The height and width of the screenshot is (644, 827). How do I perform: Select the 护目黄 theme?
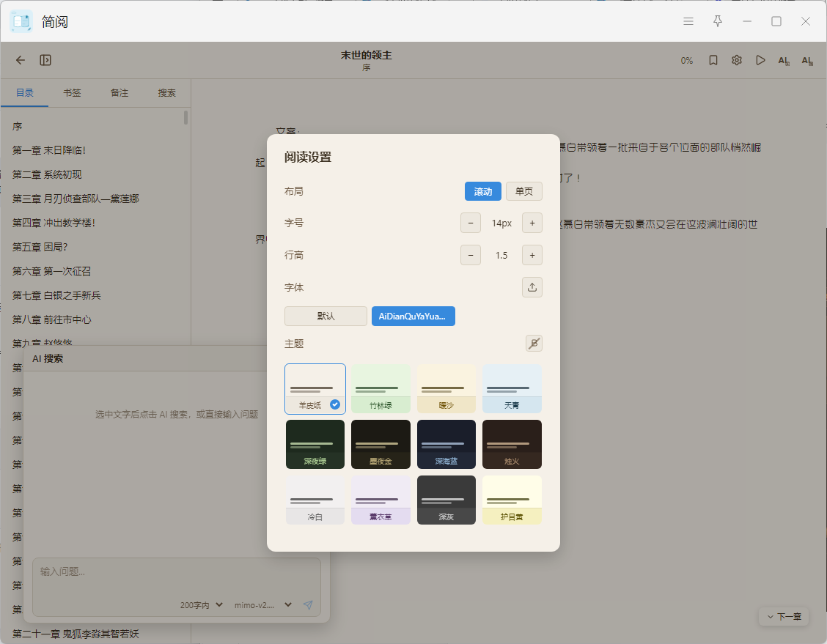click(512, 500)
